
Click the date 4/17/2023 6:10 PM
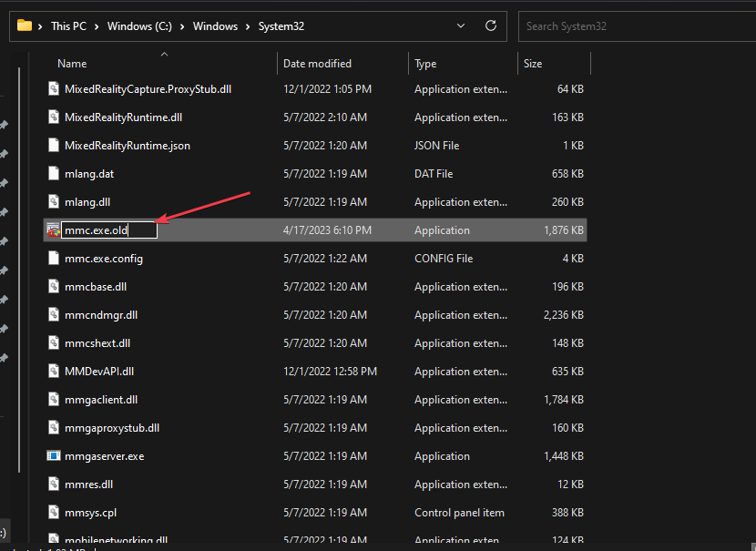click(327, 230)
